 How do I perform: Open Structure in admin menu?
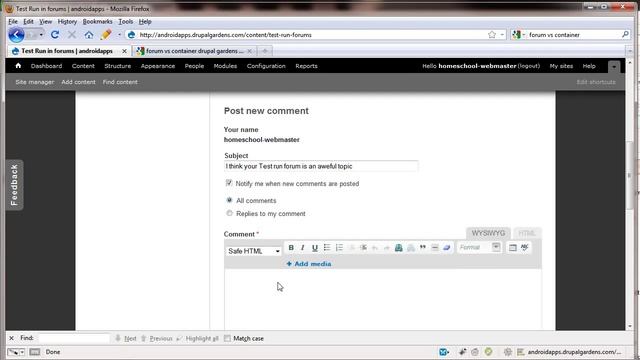tap(118, 66)
